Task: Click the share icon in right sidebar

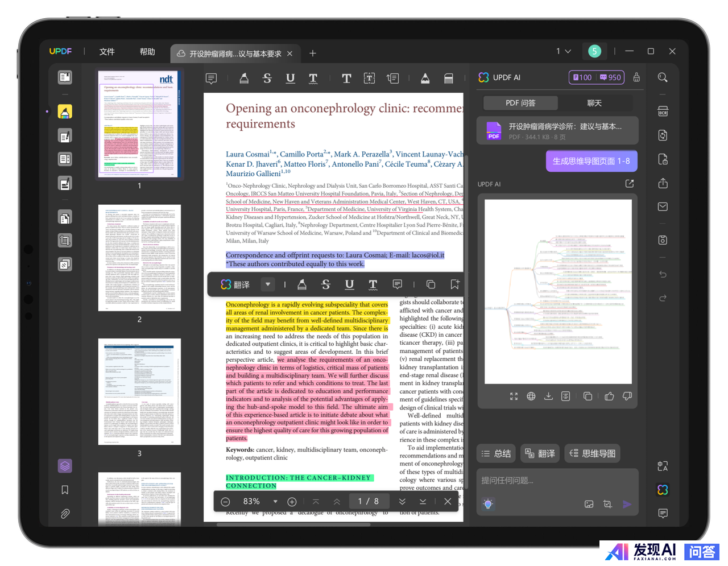Action: 663,183
